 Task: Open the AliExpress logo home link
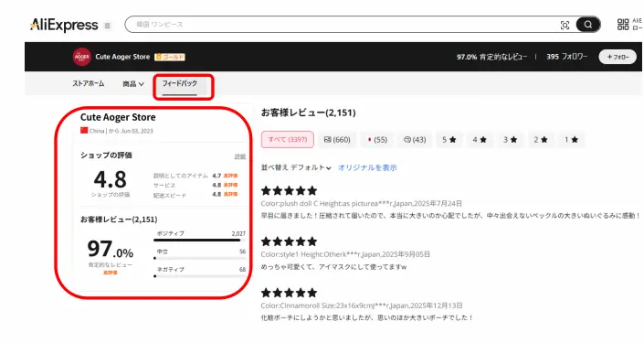click(x=64, y=25)
